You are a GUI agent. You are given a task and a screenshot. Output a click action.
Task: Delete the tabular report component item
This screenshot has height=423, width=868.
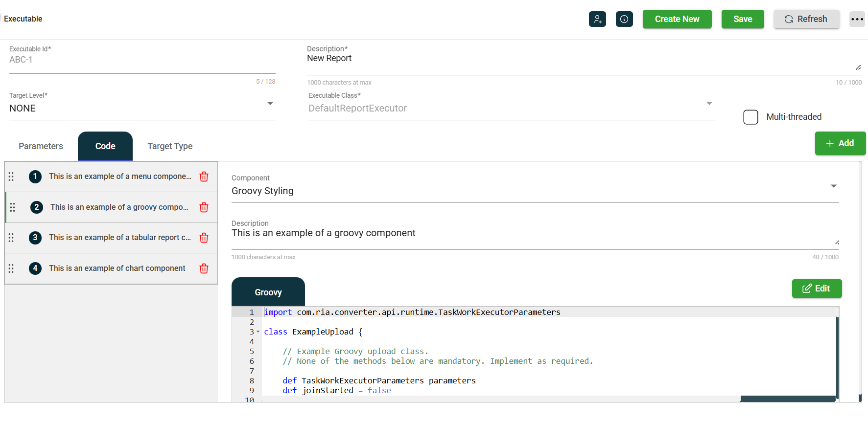coord(204,238)
